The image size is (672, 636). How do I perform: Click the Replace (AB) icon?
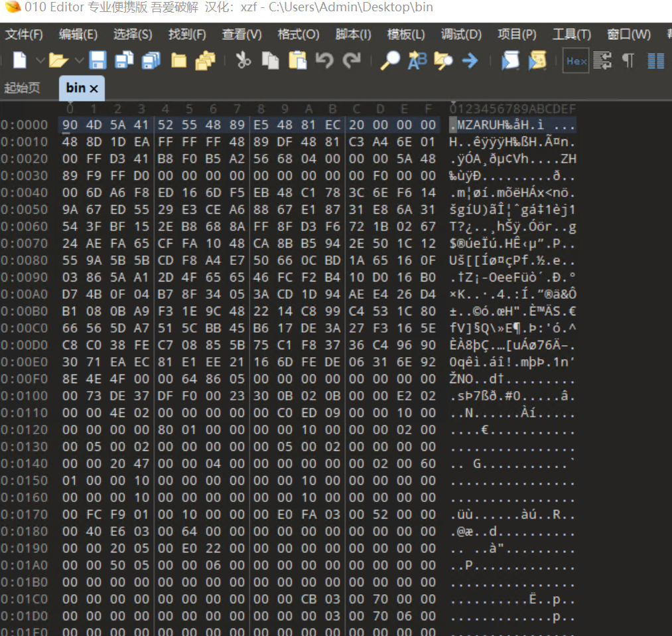coord(417,60)
